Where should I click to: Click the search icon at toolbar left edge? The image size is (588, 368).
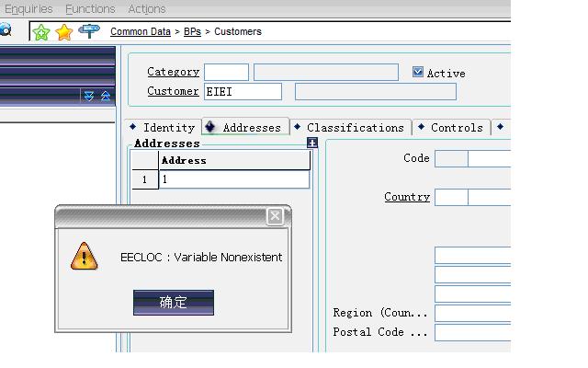(x=6, y=31)
